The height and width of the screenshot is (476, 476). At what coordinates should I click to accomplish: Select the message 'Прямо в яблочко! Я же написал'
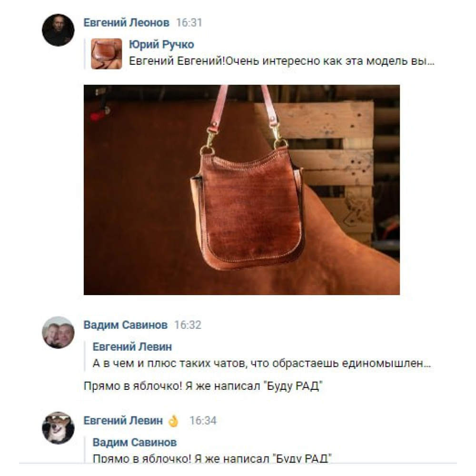pos(203,386)
